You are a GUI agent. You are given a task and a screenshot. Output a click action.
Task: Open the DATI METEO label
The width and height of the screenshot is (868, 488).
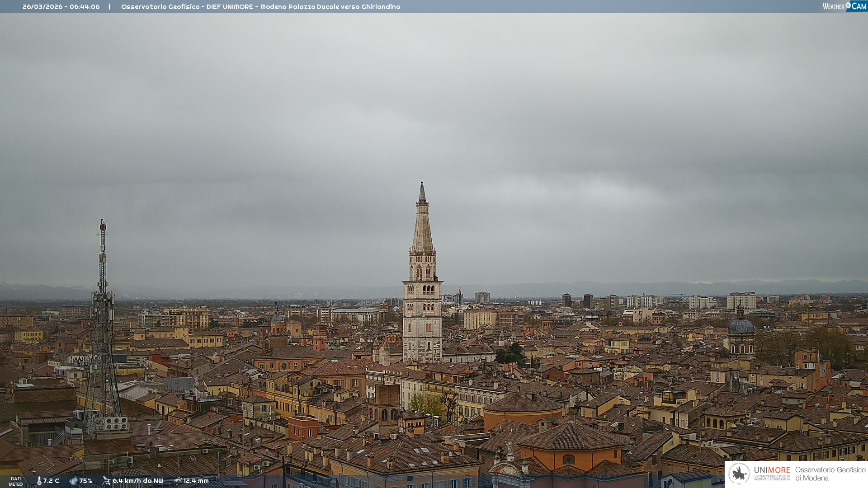click(16, 481)
